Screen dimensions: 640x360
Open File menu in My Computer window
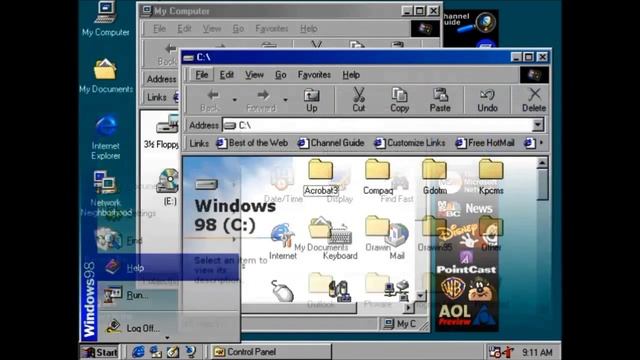point(159,29)
